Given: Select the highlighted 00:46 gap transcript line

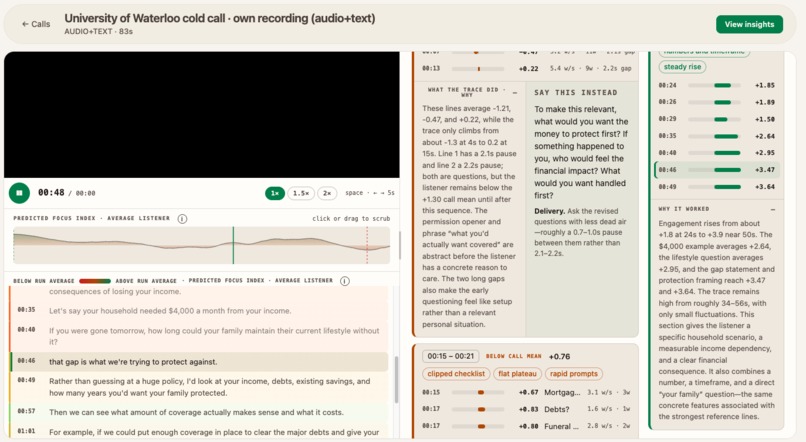Looking at the screenshot, I should coord(199,361).
